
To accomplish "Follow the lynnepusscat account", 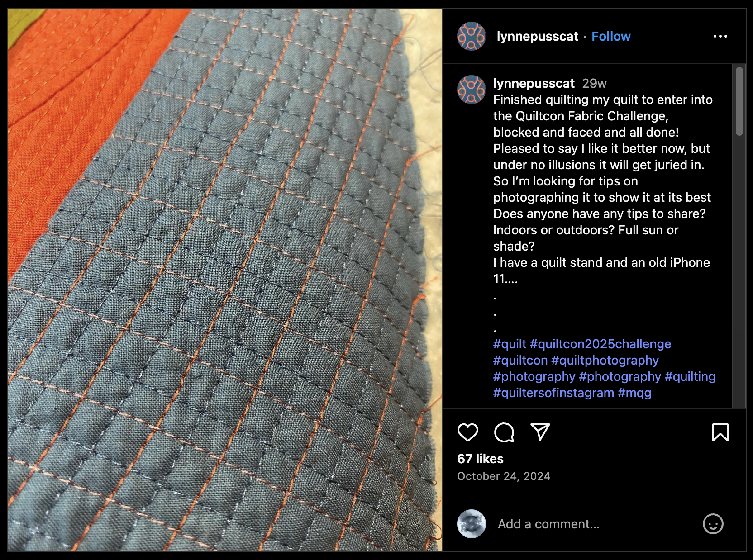I will pyautogui.click(x=611, y=36).
